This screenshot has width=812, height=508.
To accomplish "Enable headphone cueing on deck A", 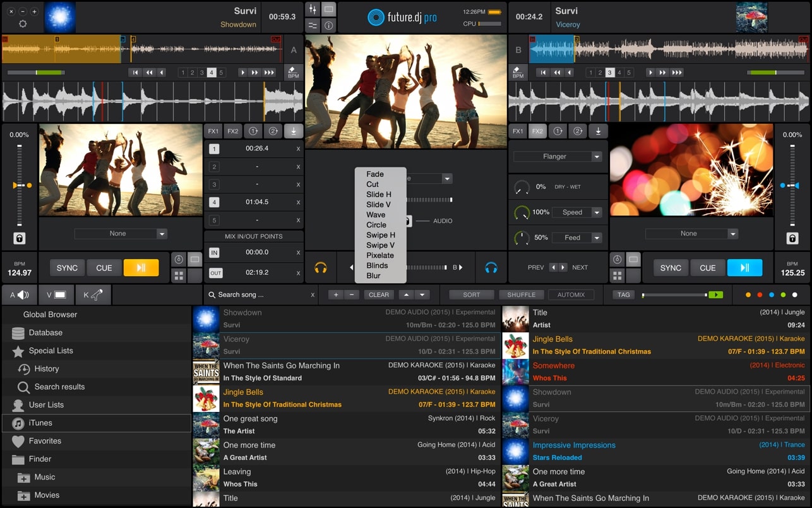I will point(321,267).
